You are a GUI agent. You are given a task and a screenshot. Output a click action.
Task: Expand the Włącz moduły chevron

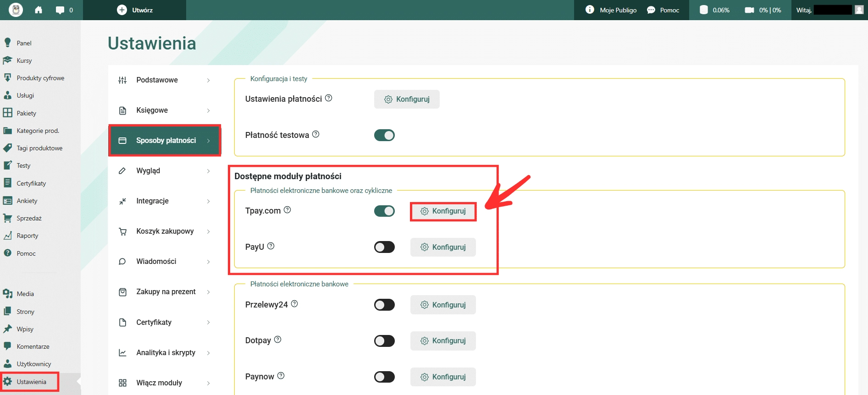click(x=208, y=383)
